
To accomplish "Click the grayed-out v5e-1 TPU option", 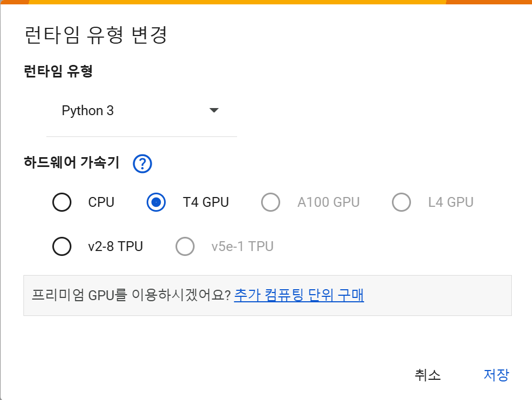I will pos(185,246).
